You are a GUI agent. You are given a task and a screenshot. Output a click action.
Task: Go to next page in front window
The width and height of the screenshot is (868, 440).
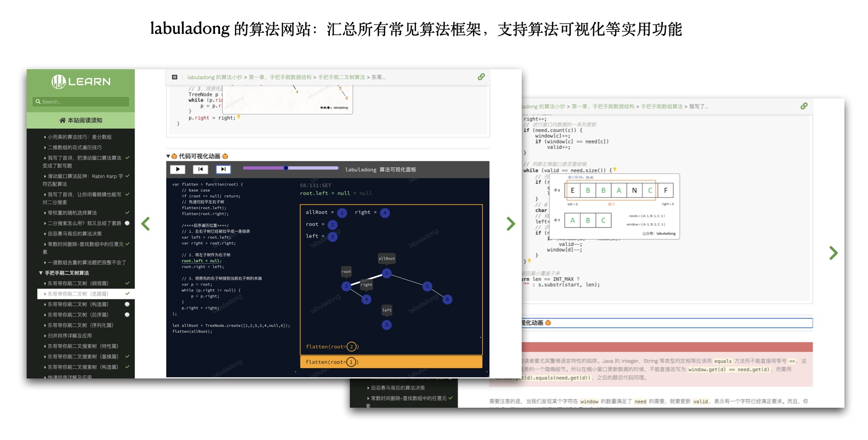tap(510, 224)
